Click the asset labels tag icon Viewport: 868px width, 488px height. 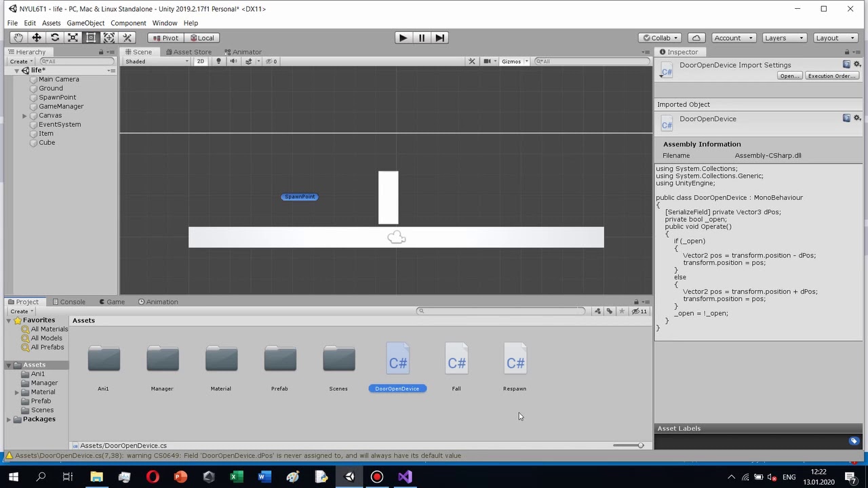click(854, 441)
